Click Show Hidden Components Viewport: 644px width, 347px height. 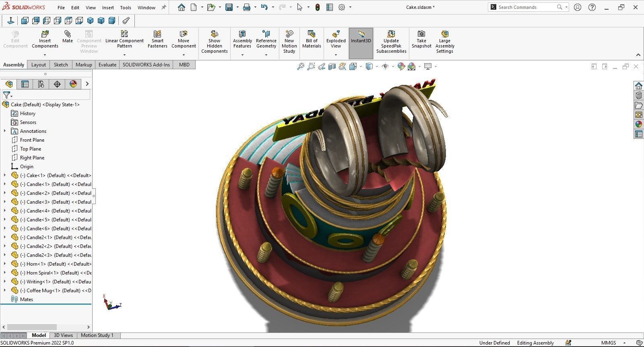tap(215, 42)
